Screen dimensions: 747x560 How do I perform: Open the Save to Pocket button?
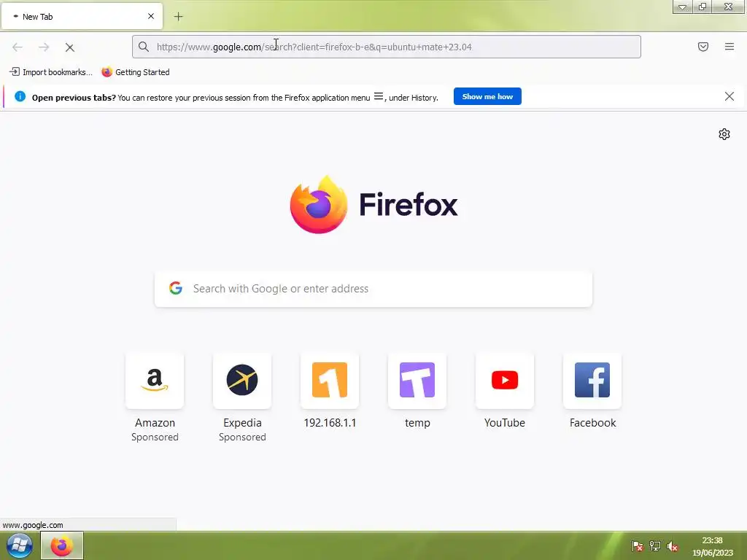point(703,47)
